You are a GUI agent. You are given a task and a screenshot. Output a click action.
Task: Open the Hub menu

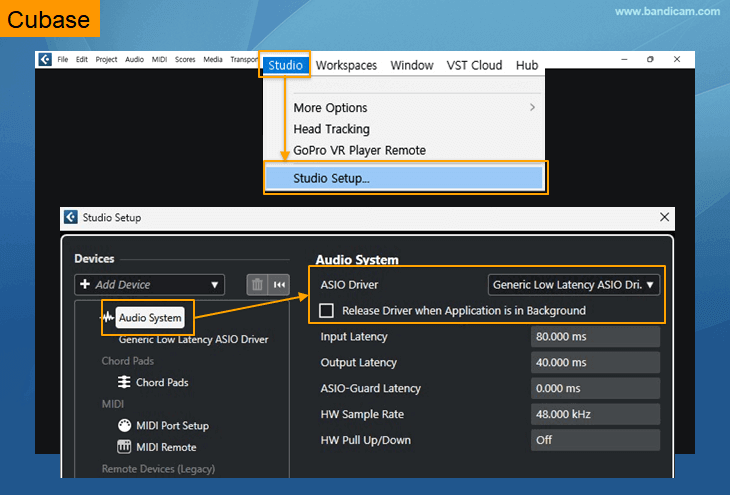[527, 66]
